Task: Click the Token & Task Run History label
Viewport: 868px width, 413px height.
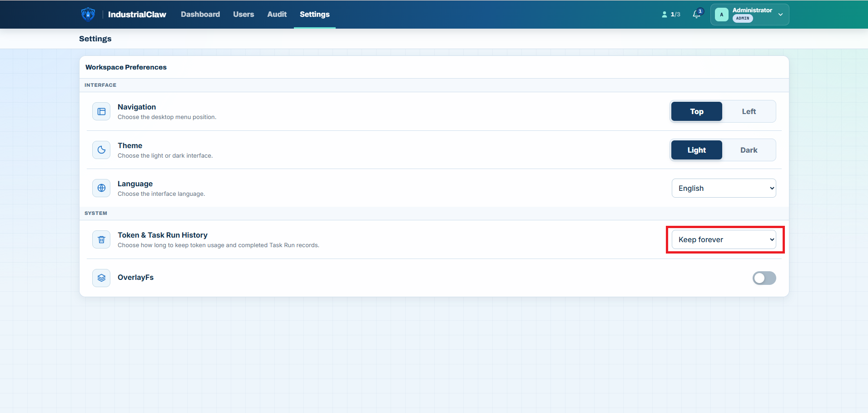Action: click(163, 235)
